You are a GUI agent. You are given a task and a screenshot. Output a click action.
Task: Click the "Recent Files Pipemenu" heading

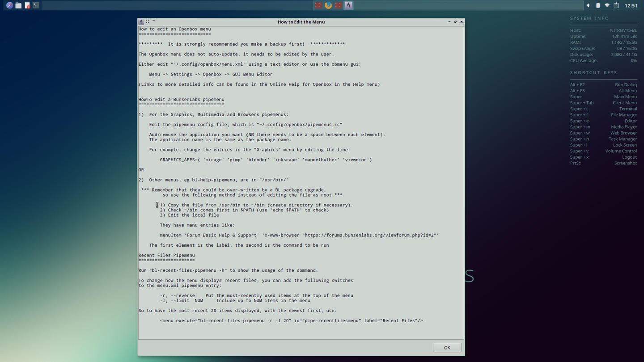coord(167,255)
